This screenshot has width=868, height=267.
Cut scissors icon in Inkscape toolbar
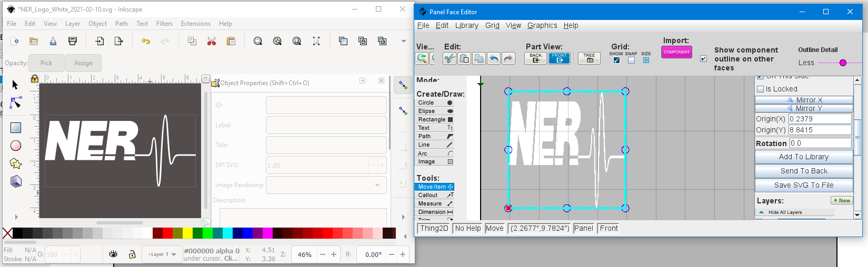tap(212, 42)
